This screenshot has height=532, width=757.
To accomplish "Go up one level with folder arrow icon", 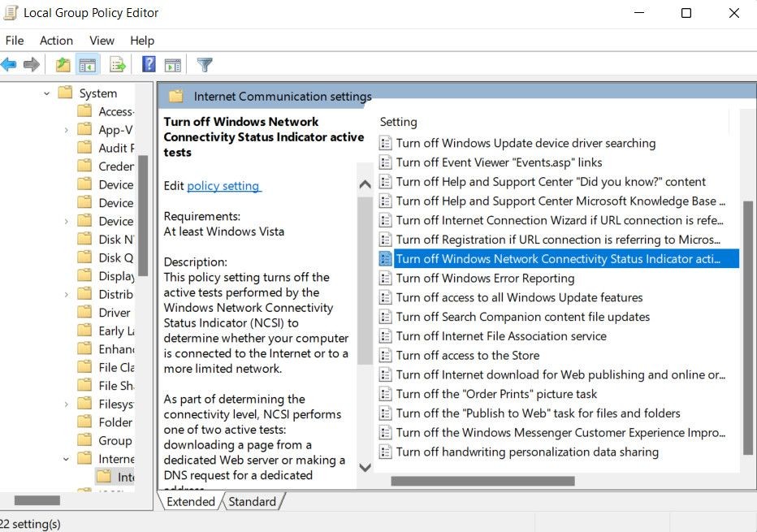I will (63, 64).
